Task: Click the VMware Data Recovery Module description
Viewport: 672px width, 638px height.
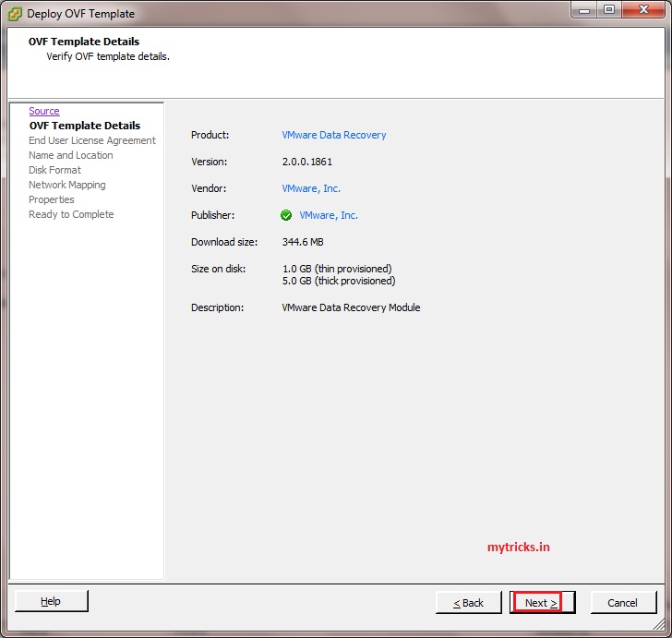Action: (351, 307)
